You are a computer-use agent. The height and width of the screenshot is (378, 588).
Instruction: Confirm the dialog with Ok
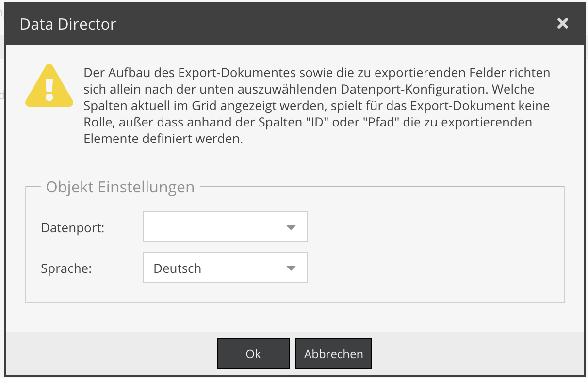[x=253, y=354]
